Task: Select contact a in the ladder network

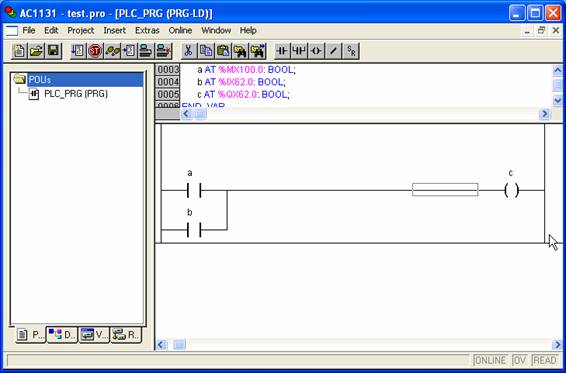Action: (x=194, y=190)
